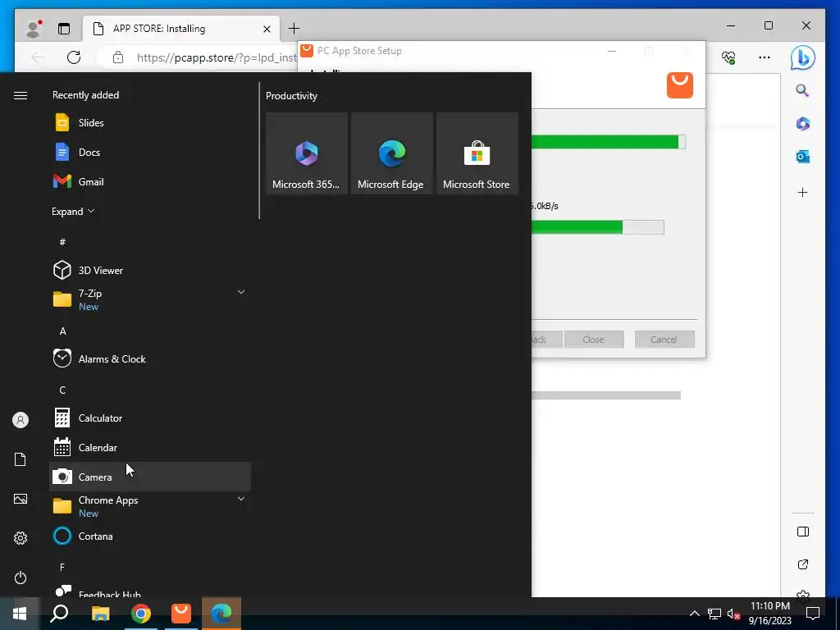Click the Edge address bar URL
The image size is (840, 630).
[217, 57]
